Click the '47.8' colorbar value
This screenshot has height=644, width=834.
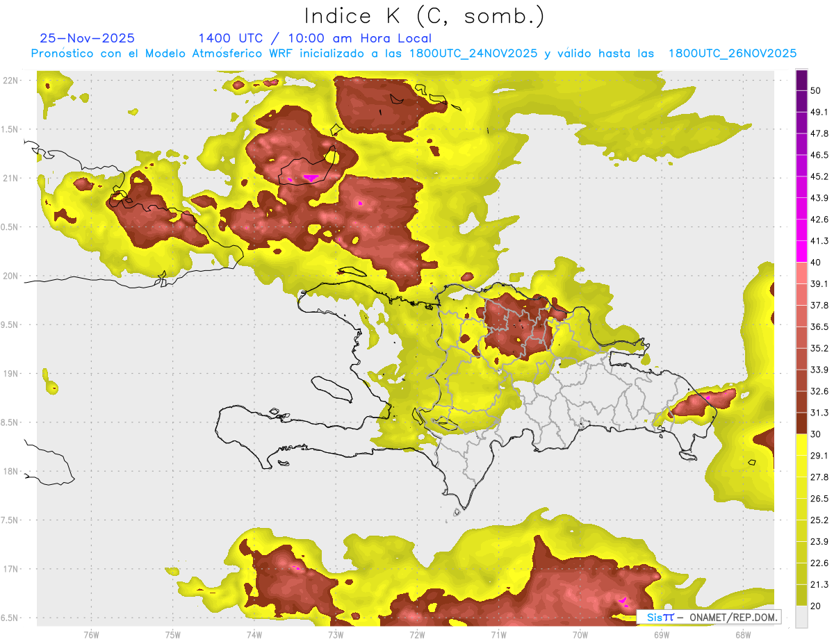pyautogui.click(x=819, y=133)
